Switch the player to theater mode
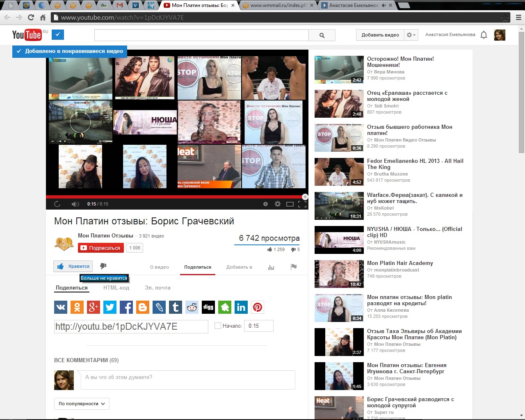525x420 pixels. pyautogui.click(x=290, y=204)
